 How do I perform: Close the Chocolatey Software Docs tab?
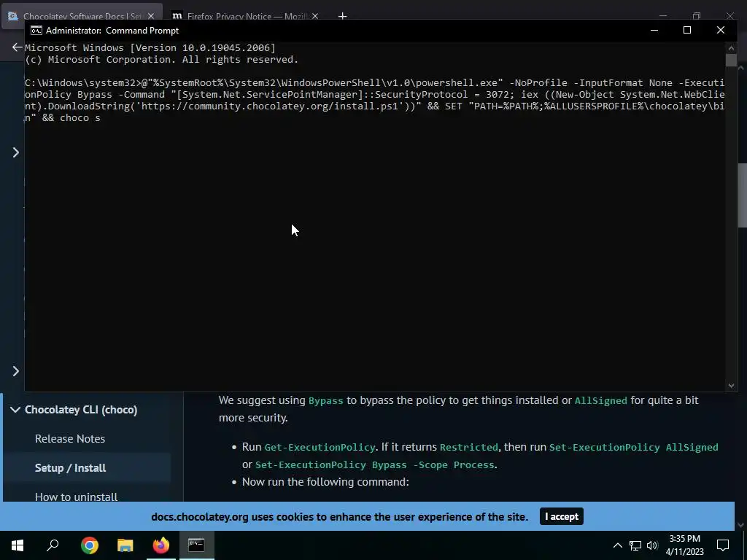(151, 16)
